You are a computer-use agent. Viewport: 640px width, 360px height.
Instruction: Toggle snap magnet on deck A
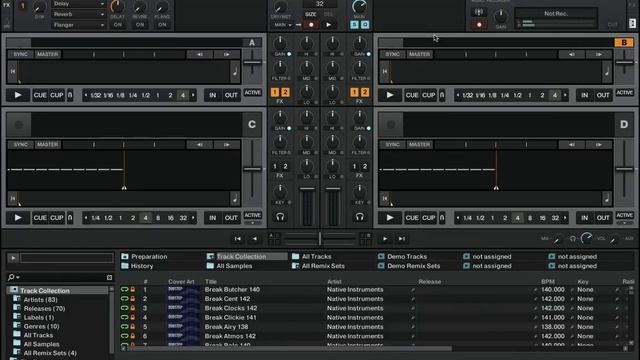tap(70, 95)
